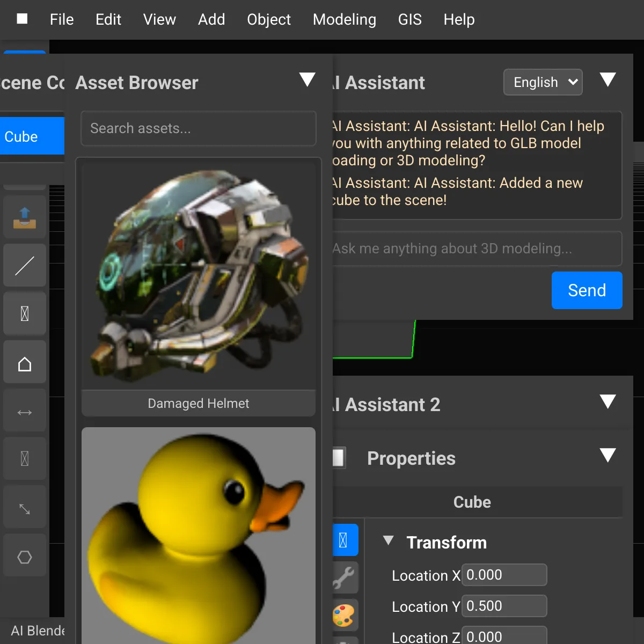Select the Cube item in scene list
The width and height of the screenshot is (644, 644).
[x=32, y=136]
